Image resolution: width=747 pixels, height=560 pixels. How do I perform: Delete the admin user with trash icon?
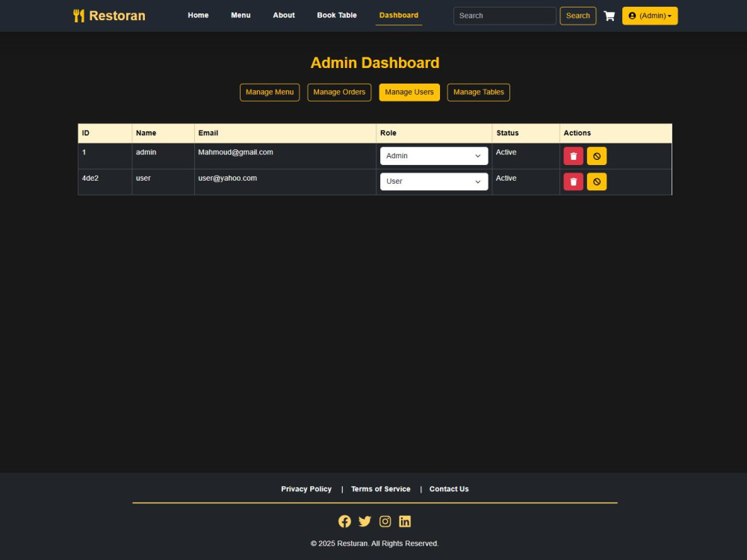click(x=573, y=156)
